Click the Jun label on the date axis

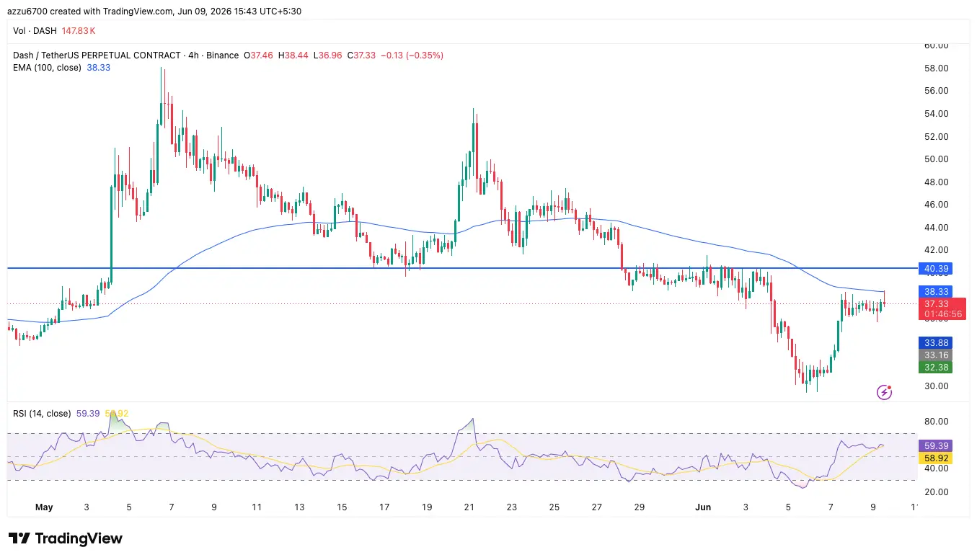pyautogui.click(x=703, y=507)
